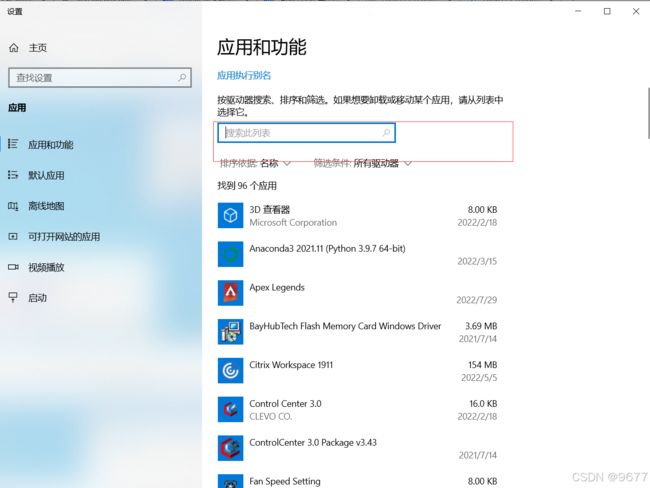Minimize the 设置 window
Viewport: 650px width, 488px height.
click(x=578, y=11)
